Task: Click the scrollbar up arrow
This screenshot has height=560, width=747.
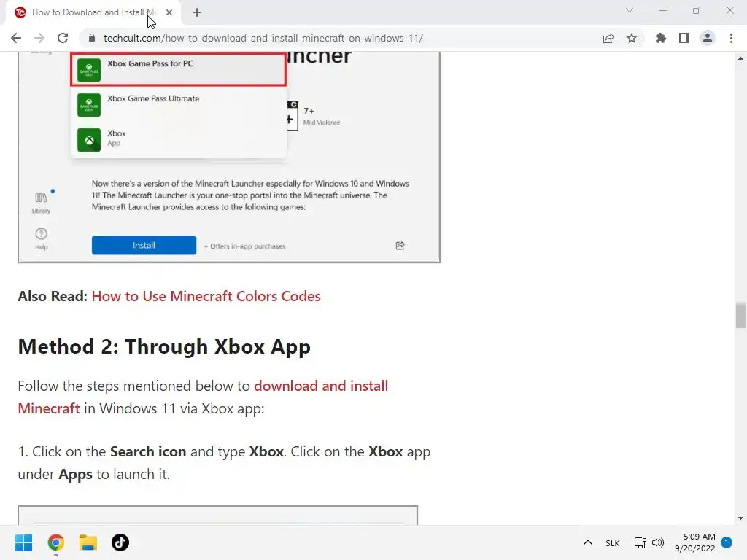Action: tap(740, 58)
